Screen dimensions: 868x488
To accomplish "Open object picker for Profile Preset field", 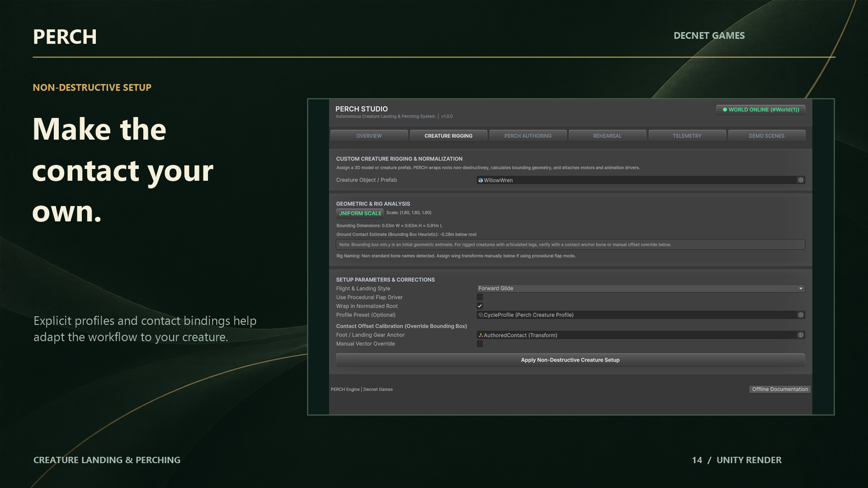I will (x=801, y=315).
